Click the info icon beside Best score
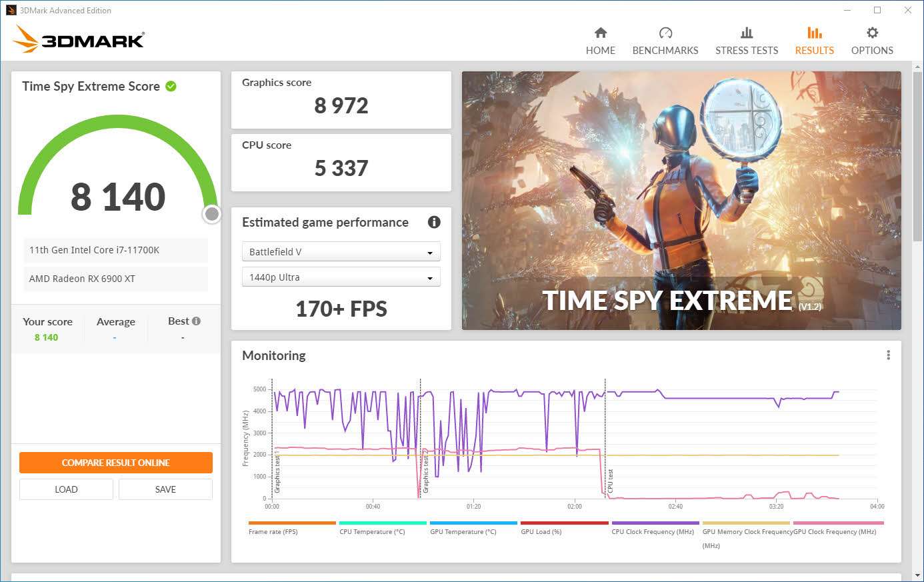 (x=196, y=321)
